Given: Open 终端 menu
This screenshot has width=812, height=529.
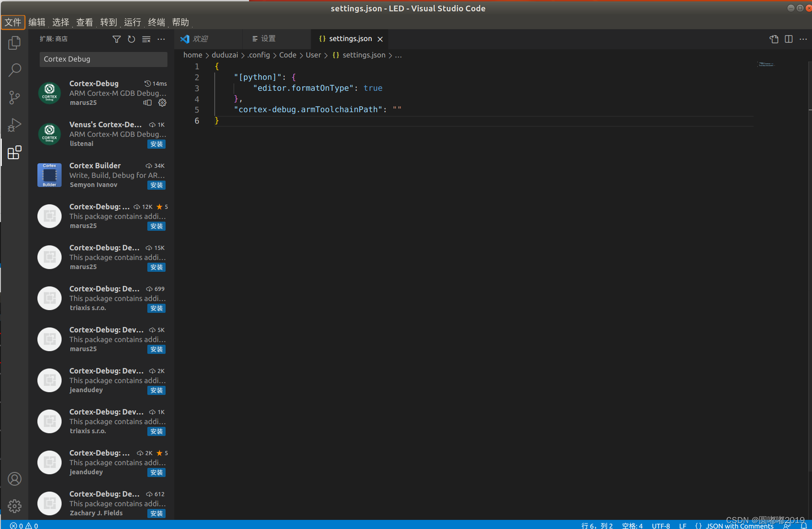Looking at the screenshot, I should pos(156,22).
